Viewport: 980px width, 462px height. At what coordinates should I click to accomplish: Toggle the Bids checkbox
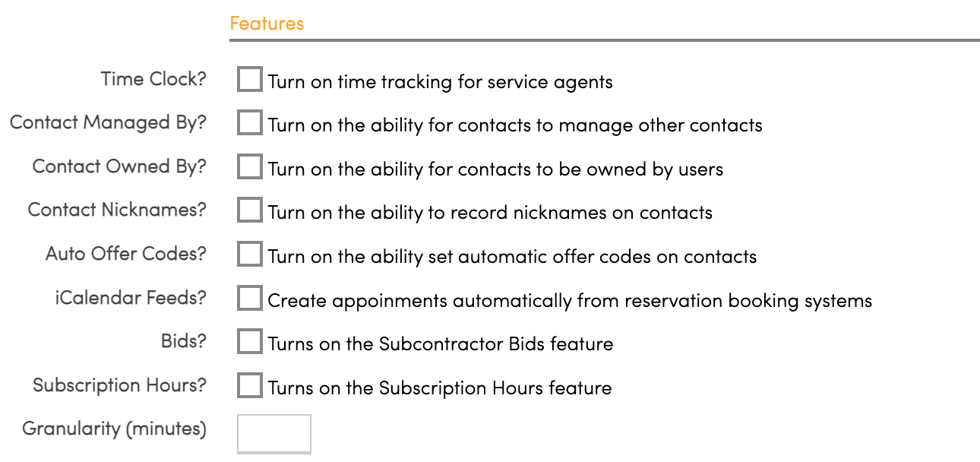click(x=249, y=342)
